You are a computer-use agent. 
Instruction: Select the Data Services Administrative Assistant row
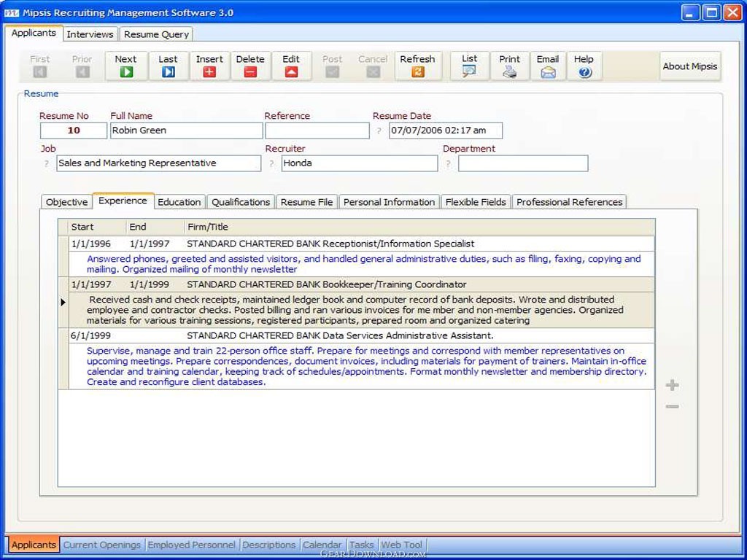click(362, 335)
